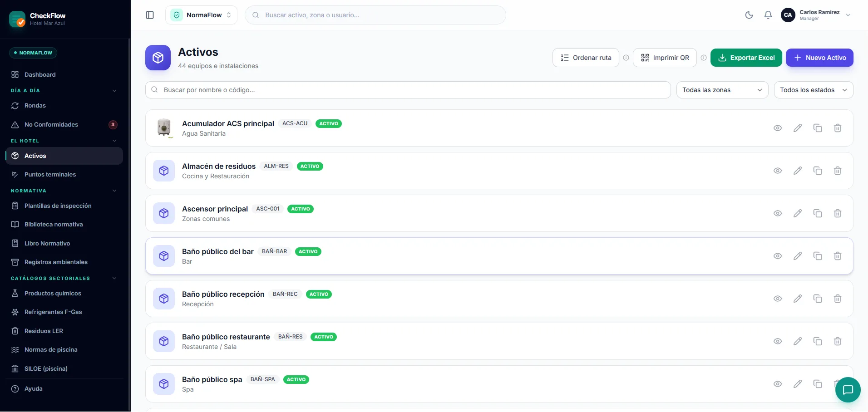Image resolution: width=868 pixels, height=412 pixels.
Task: Open Registros ambientales in sidebar
Action: click(64, 262)
